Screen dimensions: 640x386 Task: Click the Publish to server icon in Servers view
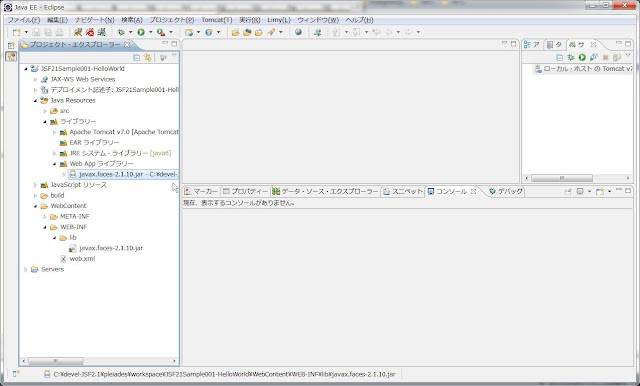tap(617, 58)
